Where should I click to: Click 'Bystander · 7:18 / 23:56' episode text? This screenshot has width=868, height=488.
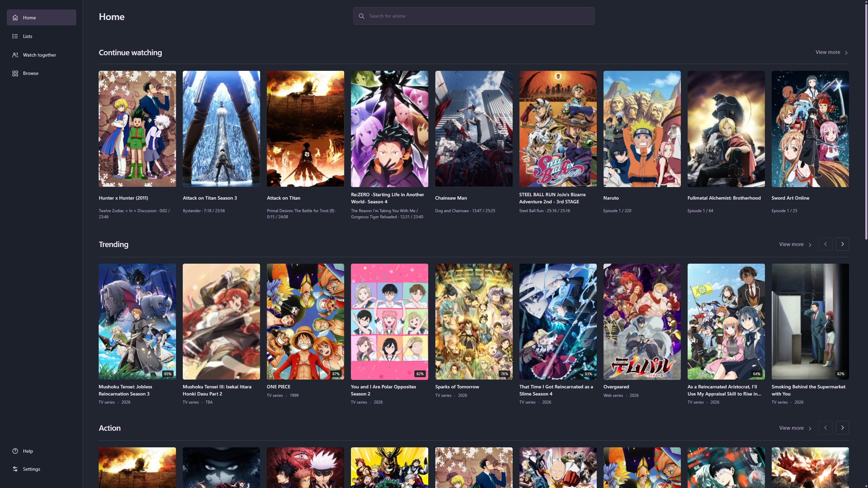click(x=204, y=211)
